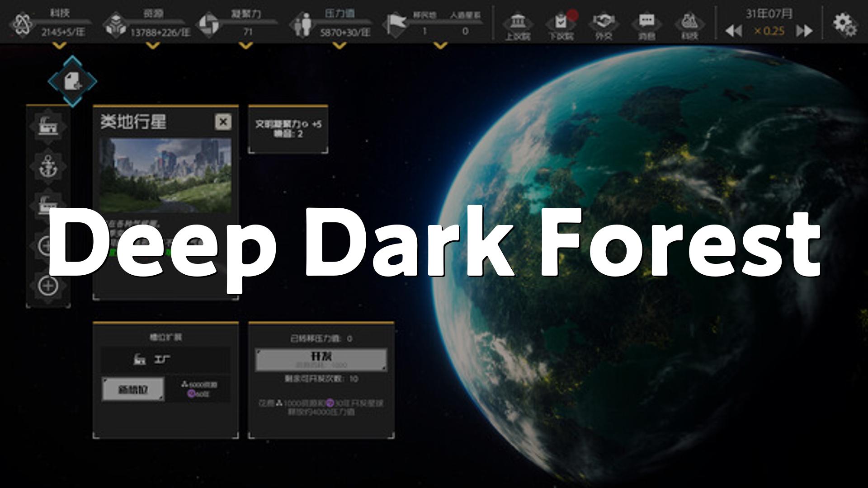Click the planet landscape thumbnail image
The height and width of the screenshot is (488, 868).
165,175
